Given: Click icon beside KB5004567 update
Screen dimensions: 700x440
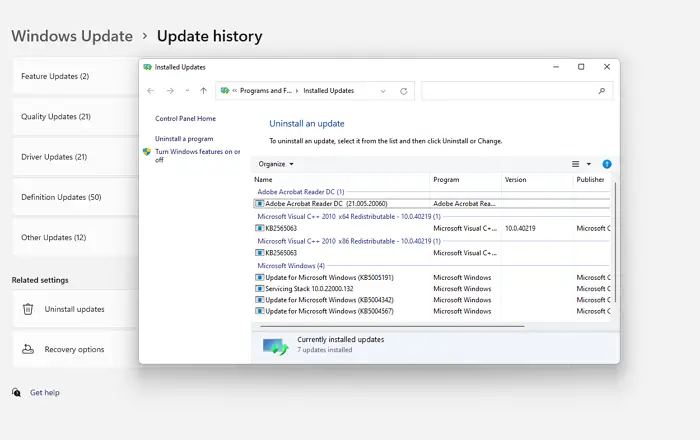Looking at the screenshot, I should (259, 311).
